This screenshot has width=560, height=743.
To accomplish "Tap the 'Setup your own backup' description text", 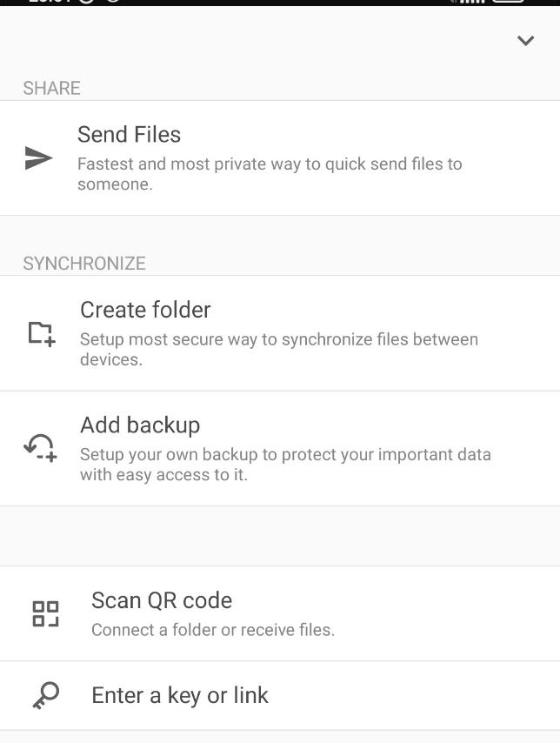I will 285,465.
